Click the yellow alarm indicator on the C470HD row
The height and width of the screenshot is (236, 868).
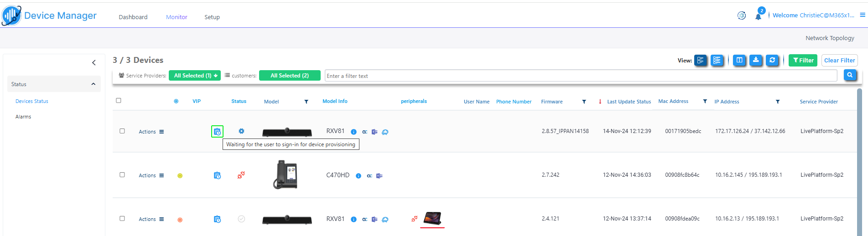(x=180, y=175)
